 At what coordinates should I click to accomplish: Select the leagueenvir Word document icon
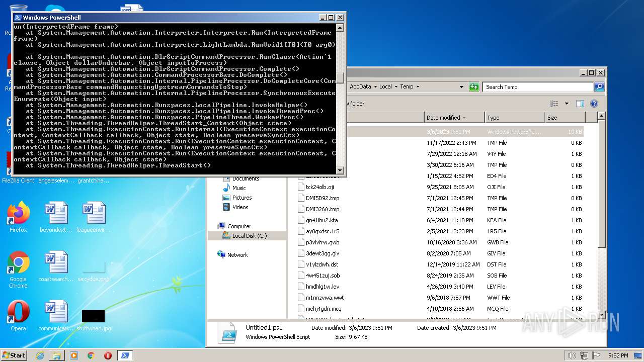point(94,217)
